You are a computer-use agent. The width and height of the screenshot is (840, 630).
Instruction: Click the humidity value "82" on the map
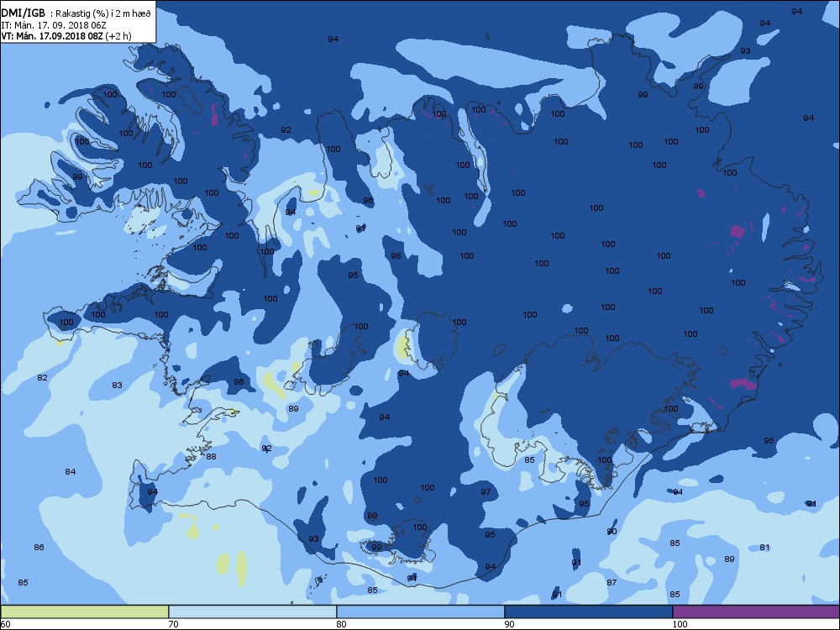42,378
